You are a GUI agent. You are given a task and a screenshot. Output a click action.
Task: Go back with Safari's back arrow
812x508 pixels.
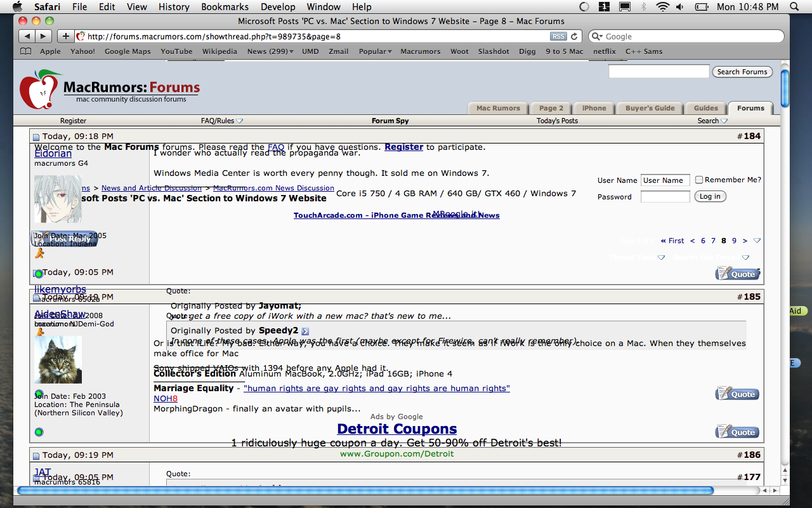point(27,36)
